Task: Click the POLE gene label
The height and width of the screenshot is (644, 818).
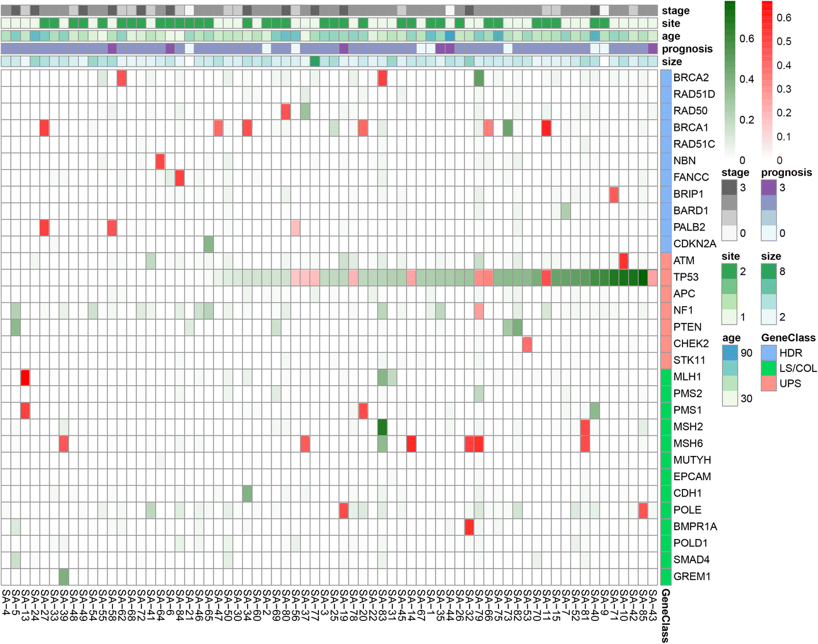Action: click(x=687, y=510)
